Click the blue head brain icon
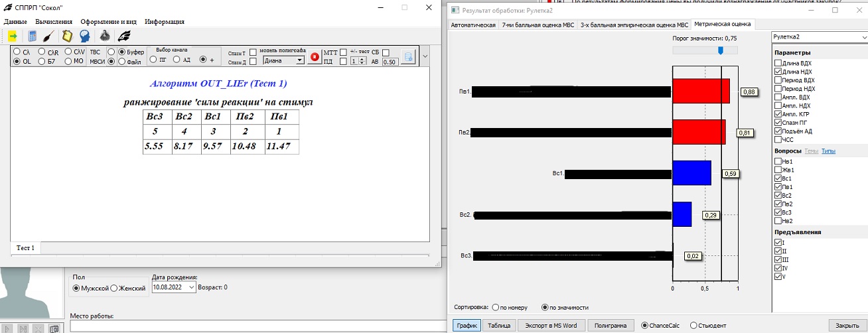 [85, 36]
